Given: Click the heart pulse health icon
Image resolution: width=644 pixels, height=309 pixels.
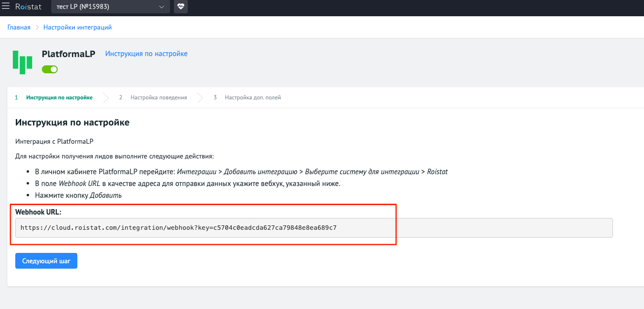Looking at the screenshot, I should [181, 7].
